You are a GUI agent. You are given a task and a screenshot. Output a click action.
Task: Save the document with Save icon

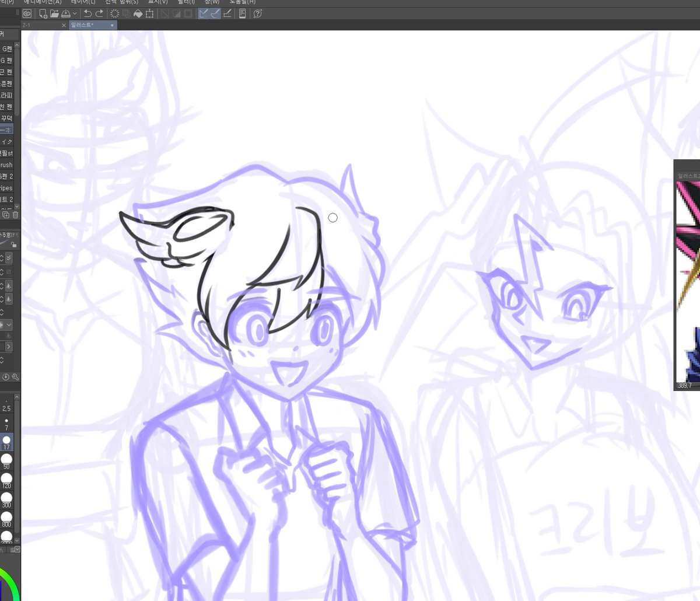click(66, 13)
